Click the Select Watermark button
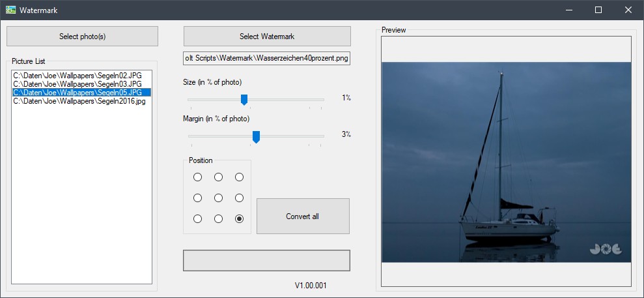644x298 pixels. tap(267, 36)
